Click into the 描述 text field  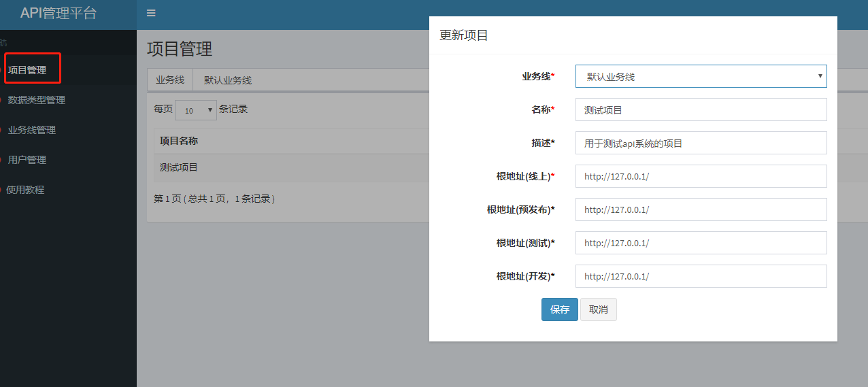[701, 143]
